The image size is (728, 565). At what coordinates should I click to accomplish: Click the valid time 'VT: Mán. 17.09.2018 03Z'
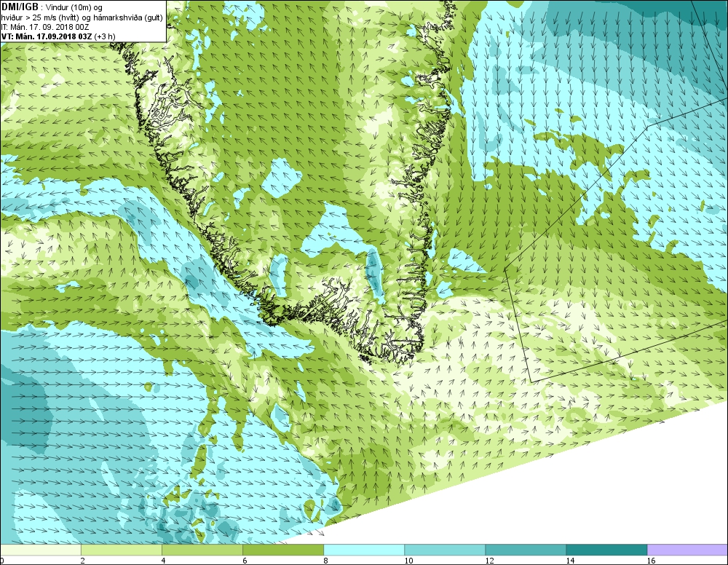click(x=47, y=36)
